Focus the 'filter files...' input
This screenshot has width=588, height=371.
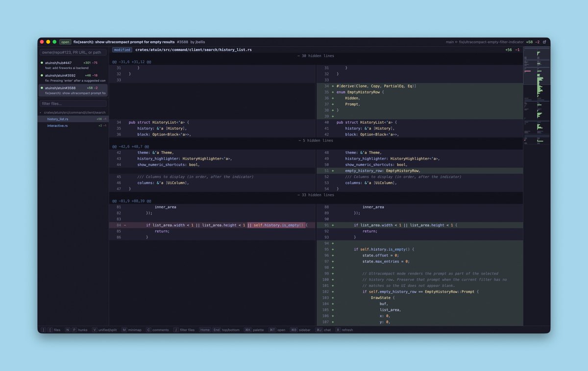click(73, 103)
